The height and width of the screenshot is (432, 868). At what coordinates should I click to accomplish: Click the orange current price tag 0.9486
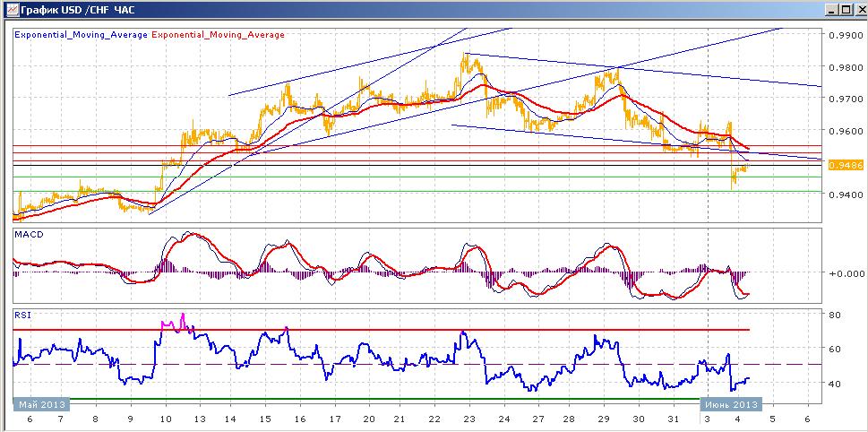846,165
